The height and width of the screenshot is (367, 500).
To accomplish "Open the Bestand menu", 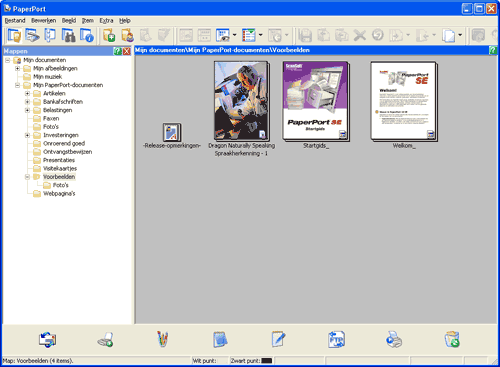I will click(15, 21).
